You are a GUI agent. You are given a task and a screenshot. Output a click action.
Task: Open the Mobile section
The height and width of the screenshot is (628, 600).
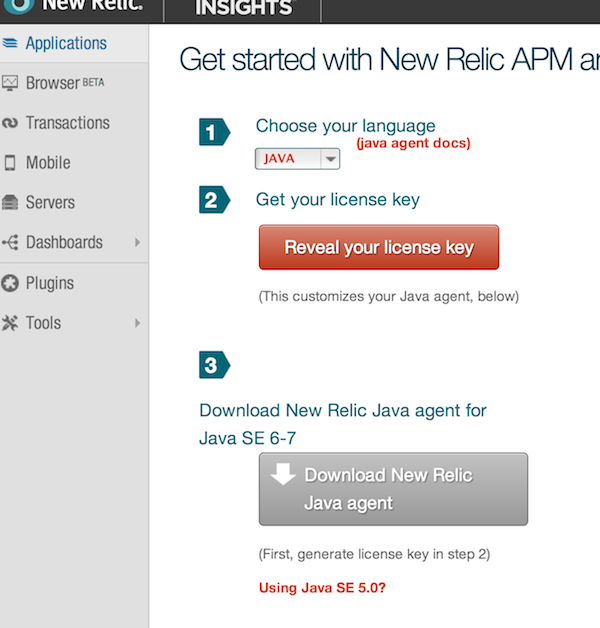pyautogui.click(x=48, y=163)
